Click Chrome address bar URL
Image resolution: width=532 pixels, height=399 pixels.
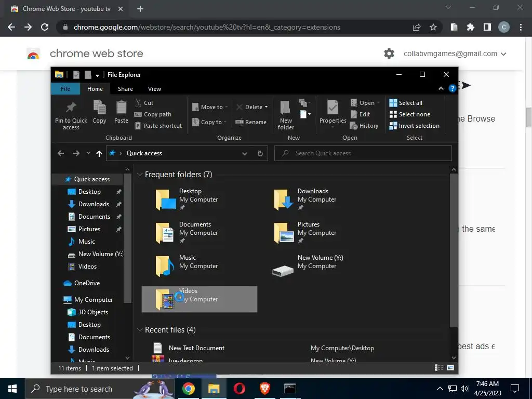click(x=207, y=27)
